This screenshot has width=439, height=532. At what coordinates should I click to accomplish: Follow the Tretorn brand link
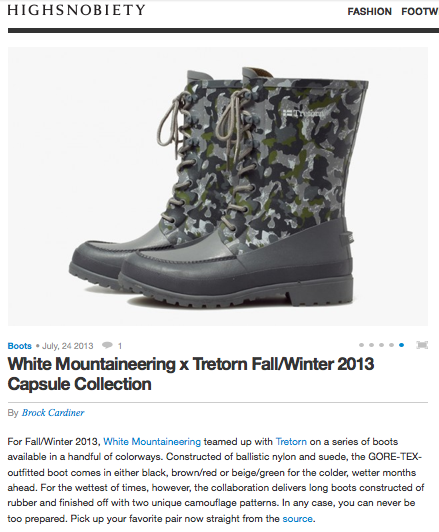coord(291,442)
